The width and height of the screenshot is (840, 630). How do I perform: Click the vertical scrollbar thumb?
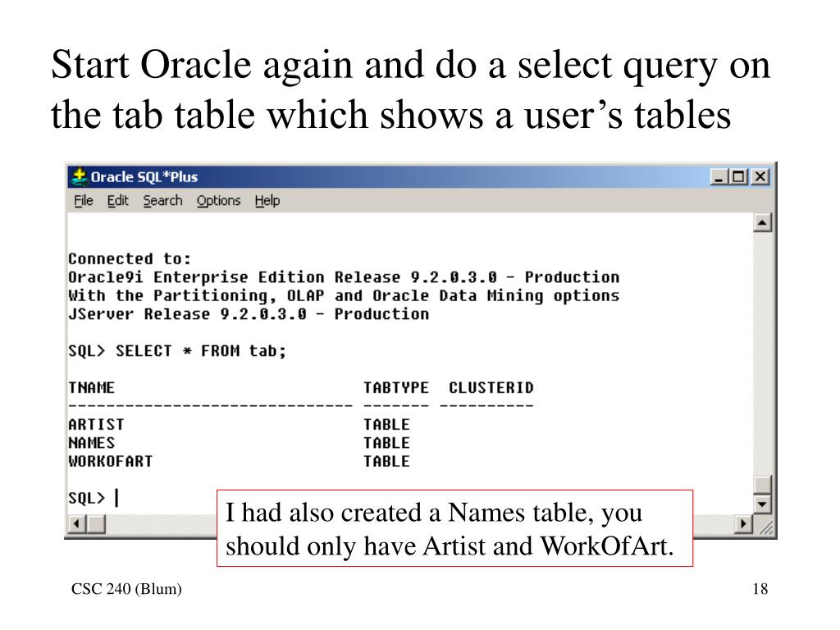tap(762, 485)
